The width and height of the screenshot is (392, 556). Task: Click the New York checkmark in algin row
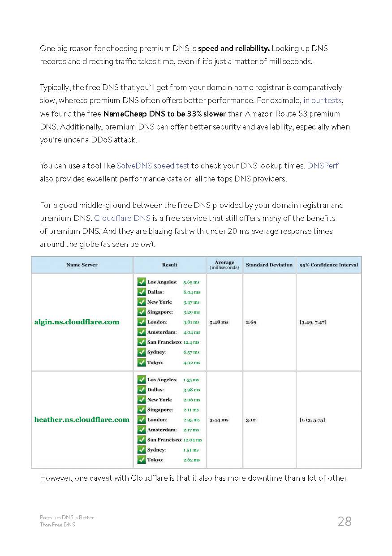tap(142, 302)
